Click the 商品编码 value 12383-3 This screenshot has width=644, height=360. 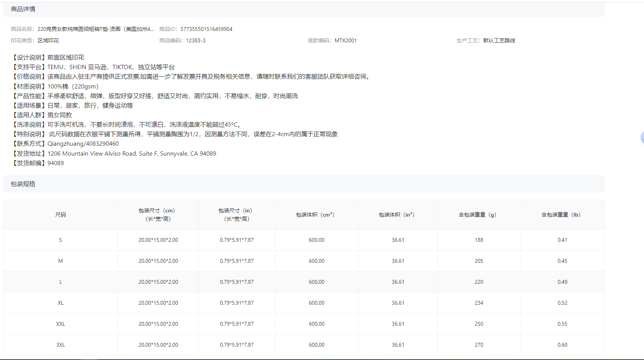coord(195,40)
